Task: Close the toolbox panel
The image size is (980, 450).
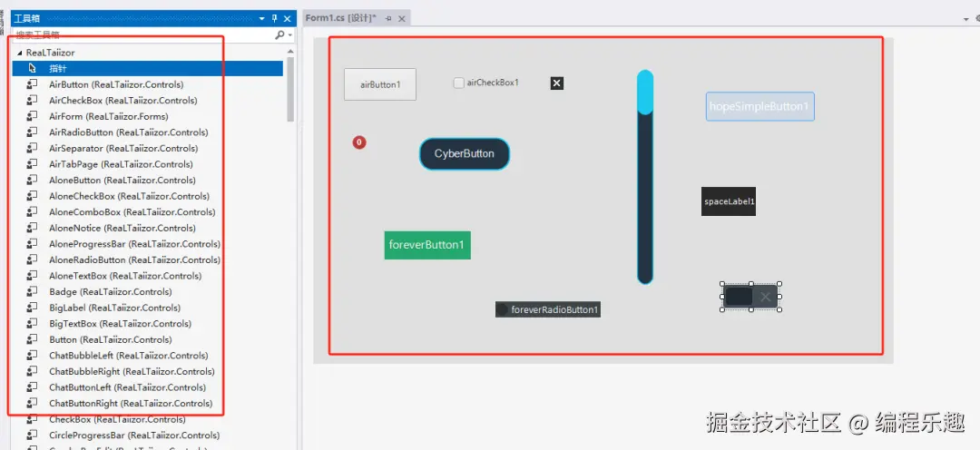Action: coord(288,19)
